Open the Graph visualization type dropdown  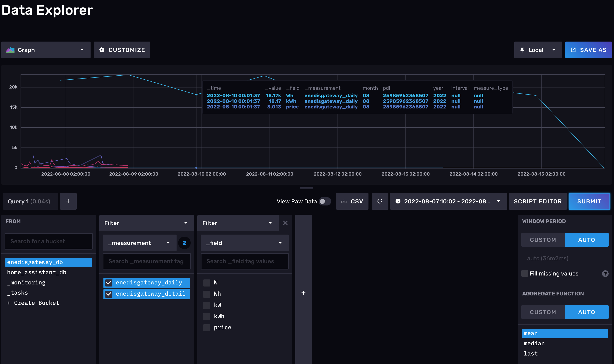[x=46, y=50]
